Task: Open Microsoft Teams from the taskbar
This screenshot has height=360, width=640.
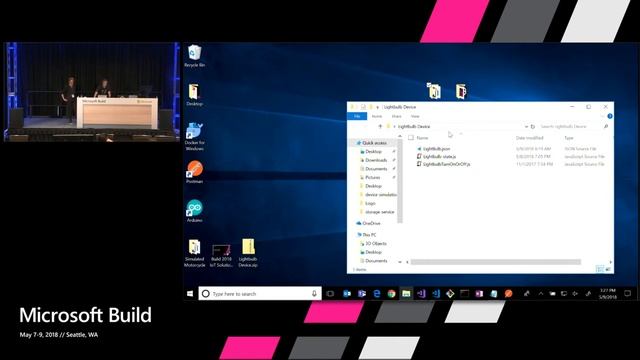Action: pyautogui.click(x=362, y=293)
